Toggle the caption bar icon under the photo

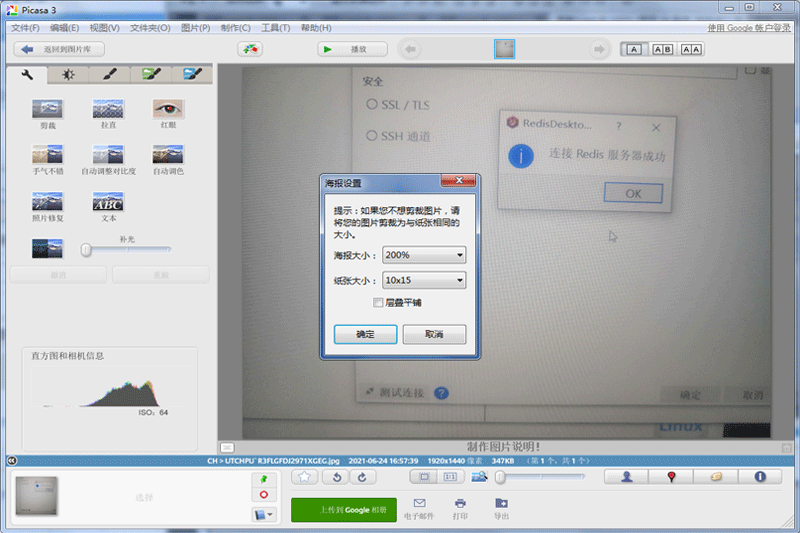[x=227, y=447]
